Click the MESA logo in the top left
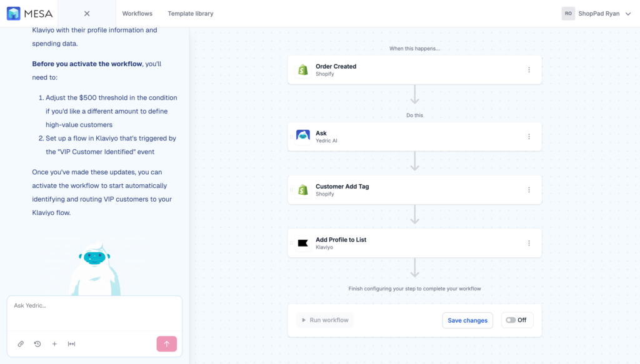 click(29, 13)
